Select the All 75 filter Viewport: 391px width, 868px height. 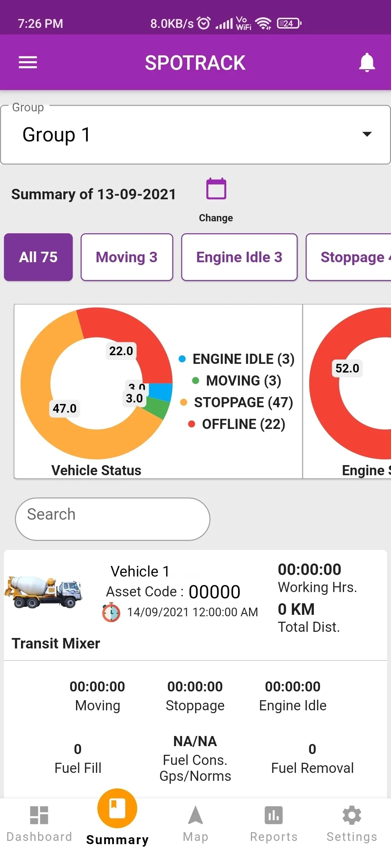tap(38, 257)
